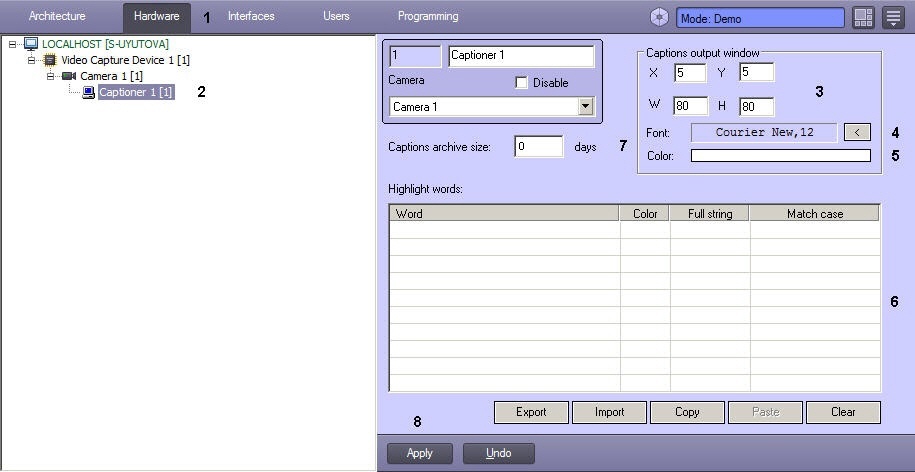Click the round star icon beside Mode field
Screen dimensions: 915x472
(x=659, y=17)
